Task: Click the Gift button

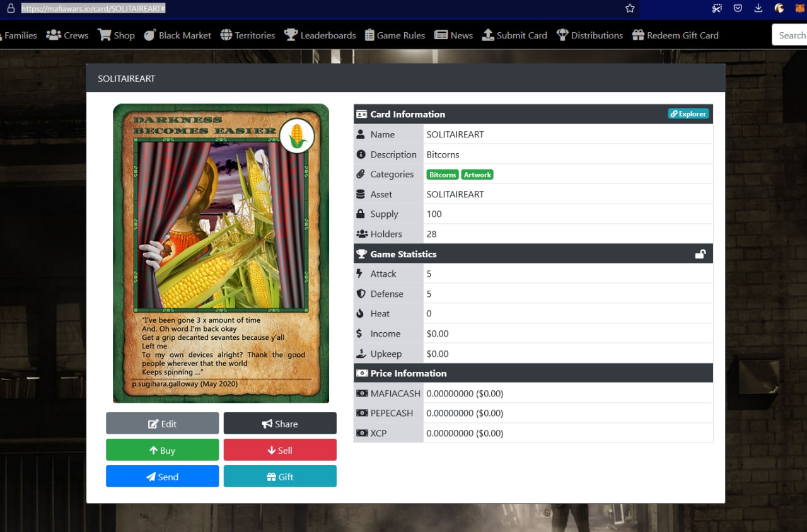Action: tap(280, 477)
